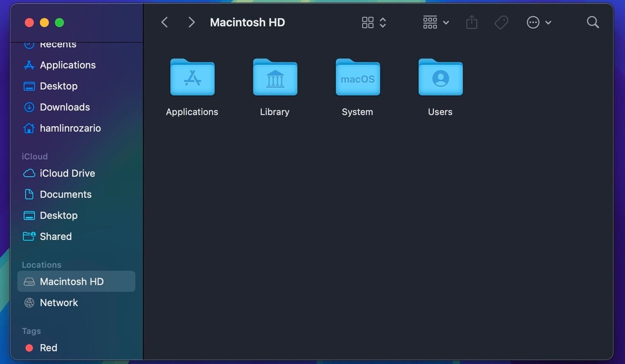Image resolution: width=625 pixels, height=364 pixels.
Task: Click the Macintosh HD drive icon
Action: pos(29,282)
